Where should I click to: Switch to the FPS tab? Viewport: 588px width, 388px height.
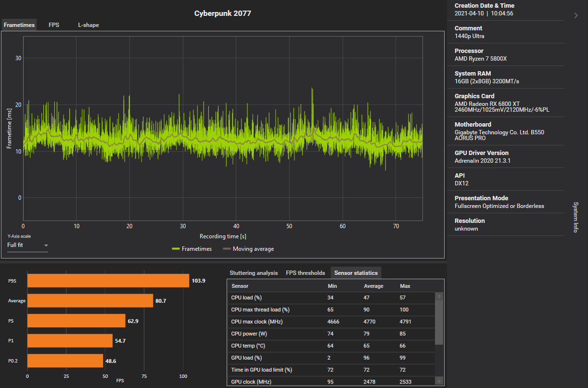pyautogui.click(x=54, y=25)
